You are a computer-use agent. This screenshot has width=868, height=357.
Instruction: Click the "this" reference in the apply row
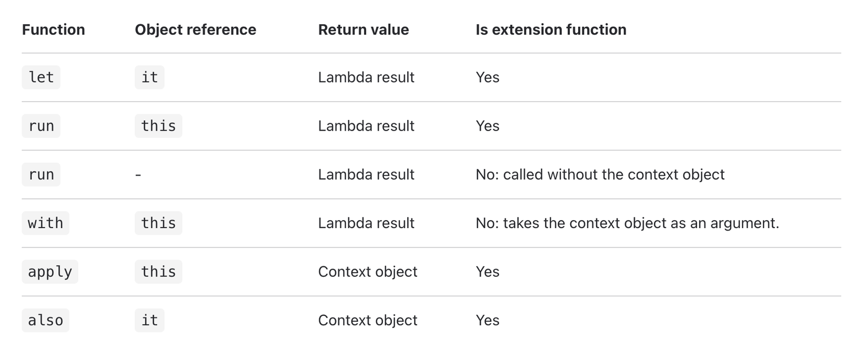click(x=158, y=272)
